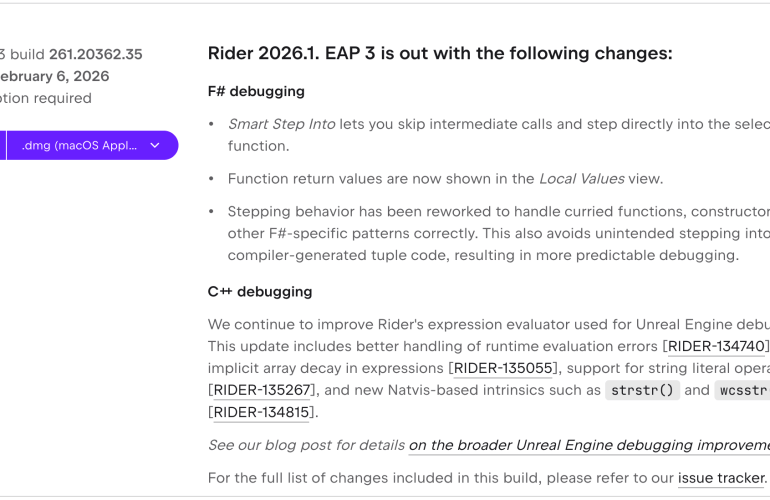The height and width of the screenshot is (500, 770).
Task: Open the RIDER-134740 issue link
Action: coord(715,346)
